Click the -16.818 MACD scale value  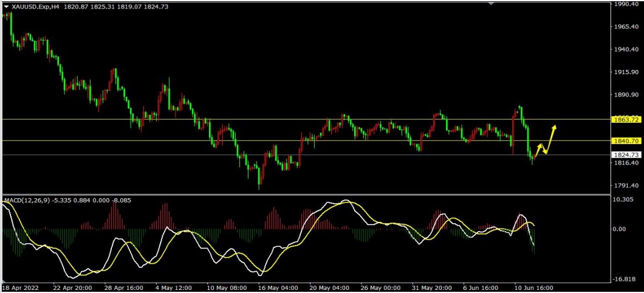[626, 280]
